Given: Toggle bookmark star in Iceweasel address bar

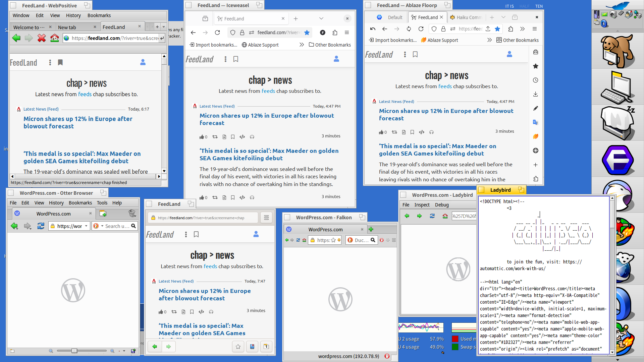Looking at the screenshot, I should (x=307, y=33).
